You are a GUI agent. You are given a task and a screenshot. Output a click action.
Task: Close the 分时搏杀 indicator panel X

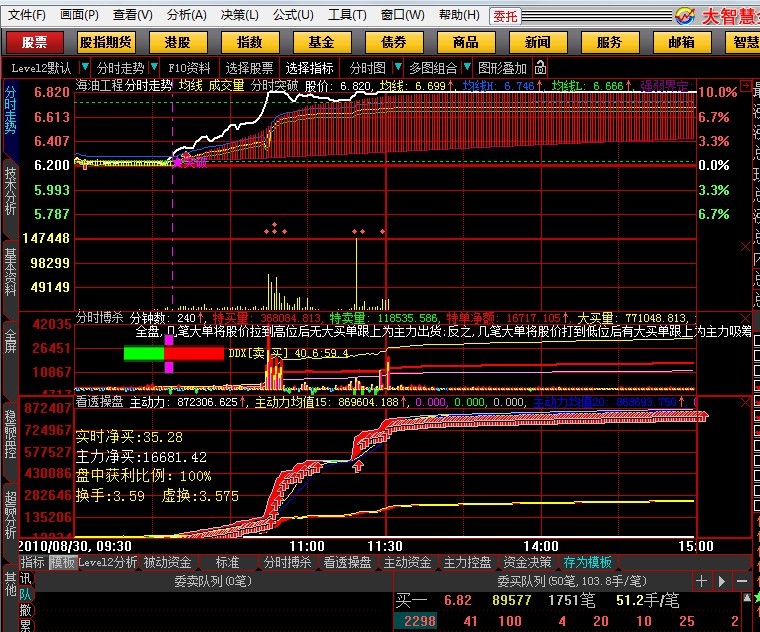(745, 318)
